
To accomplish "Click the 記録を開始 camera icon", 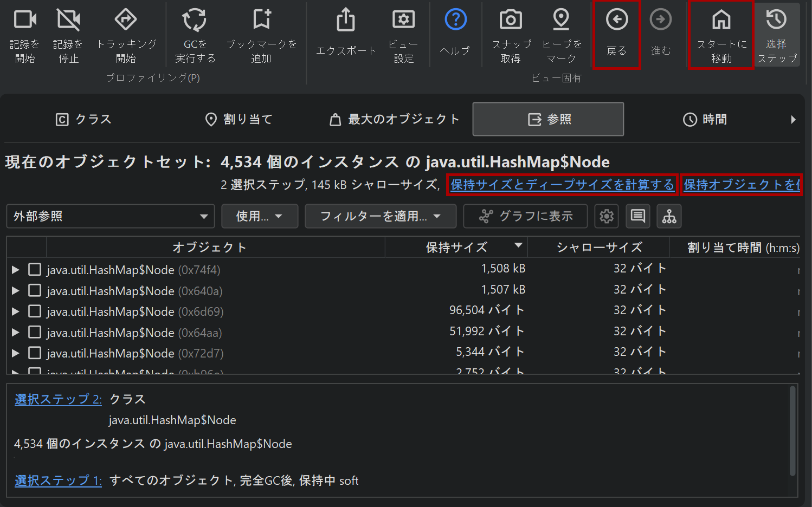I will tap(25, 20).
